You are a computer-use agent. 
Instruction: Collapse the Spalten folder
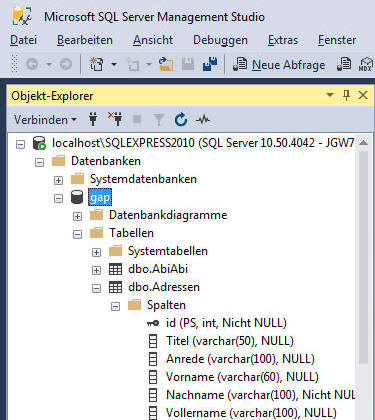(115, 306)
